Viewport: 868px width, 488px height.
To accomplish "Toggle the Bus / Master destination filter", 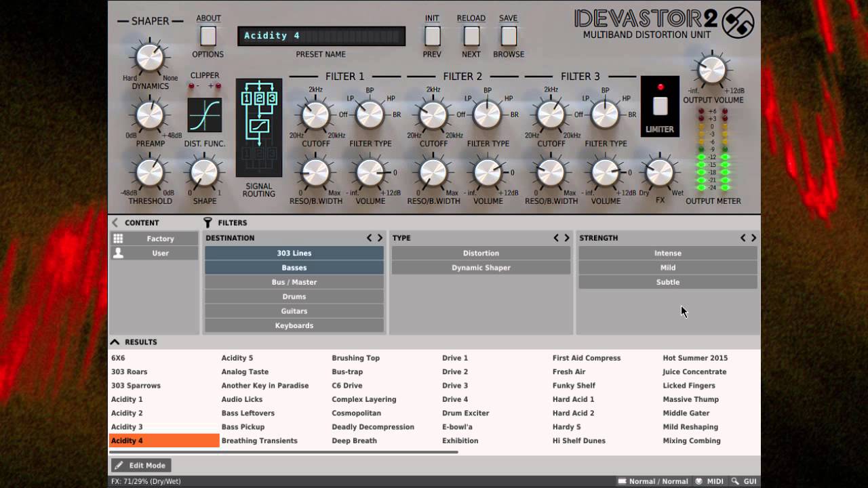I will tap(294, 282).
